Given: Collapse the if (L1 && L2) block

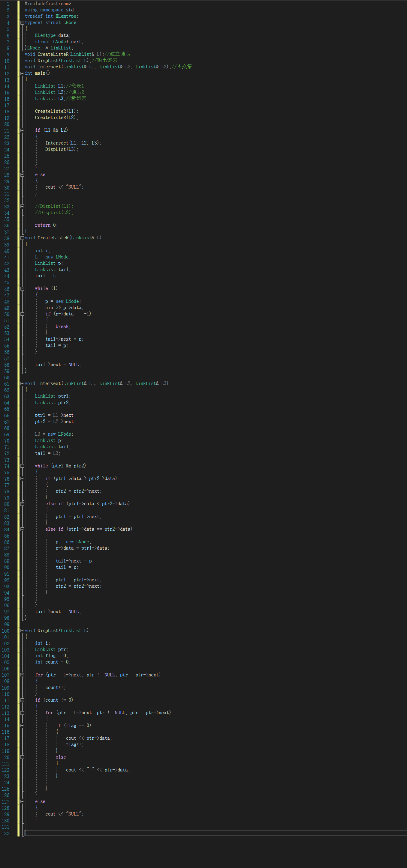Looking at the screenshot, I should tap(22, 130).
